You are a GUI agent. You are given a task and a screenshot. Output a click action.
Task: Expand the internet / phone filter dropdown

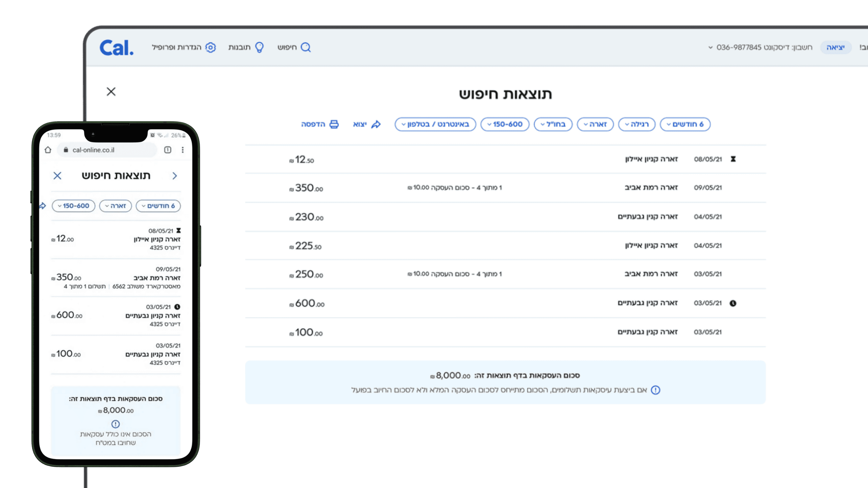[x=435, y=124]
